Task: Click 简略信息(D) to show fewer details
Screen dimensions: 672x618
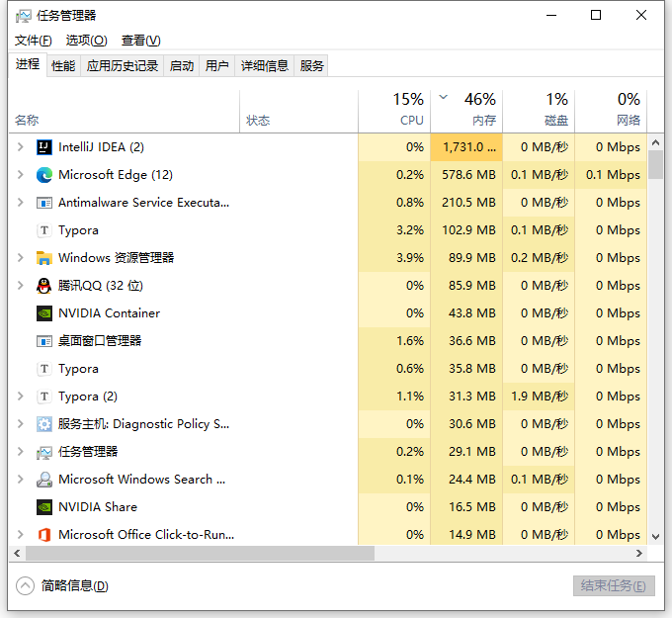Action: [x=74, y=585]
